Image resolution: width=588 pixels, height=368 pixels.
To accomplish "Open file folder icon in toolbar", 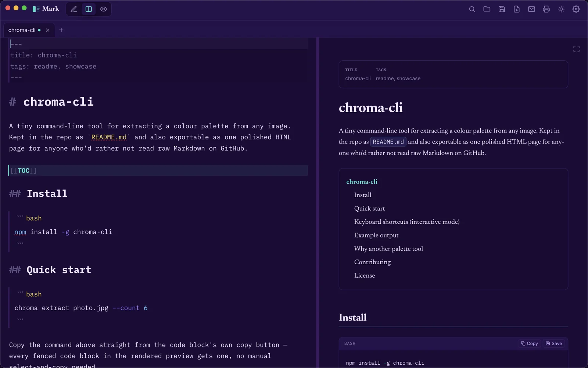I will click(x=487, y=9).
